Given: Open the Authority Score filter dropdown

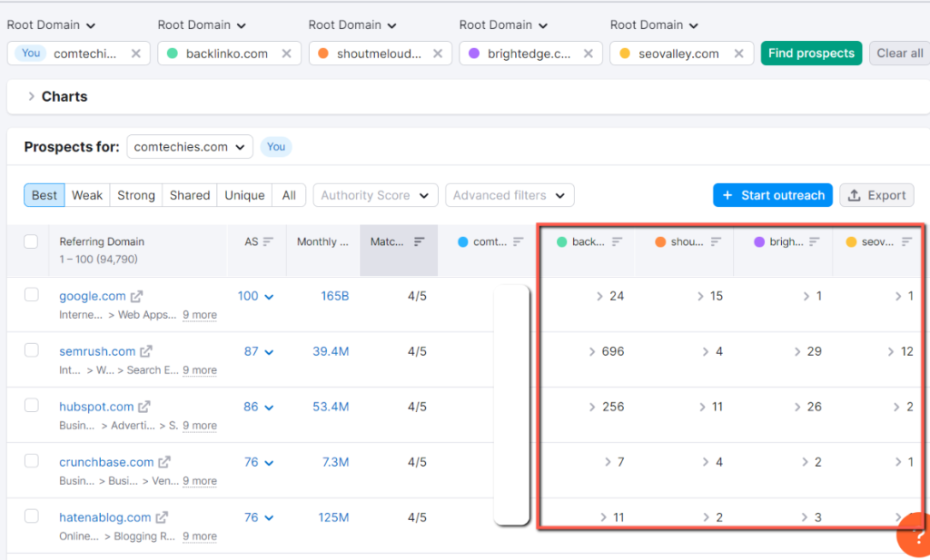Looking at the screenshot, I should coord(375,194).
